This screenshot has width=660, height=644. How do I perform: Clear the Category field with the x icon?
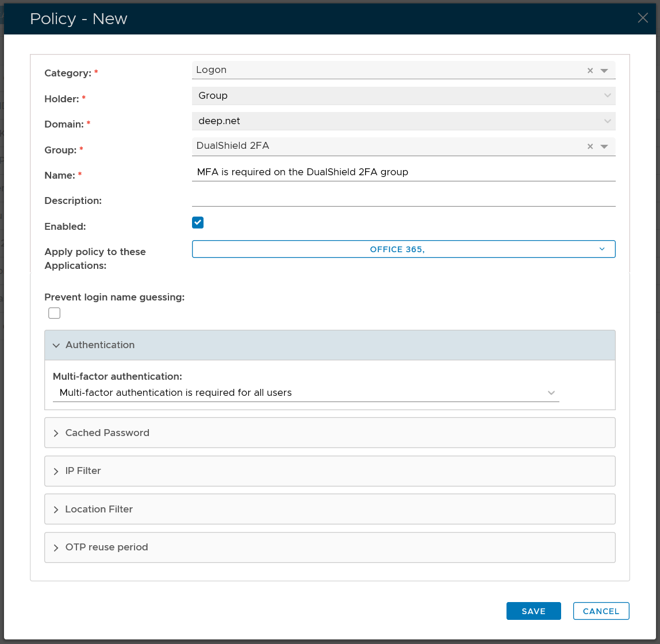tap(590, 71)
